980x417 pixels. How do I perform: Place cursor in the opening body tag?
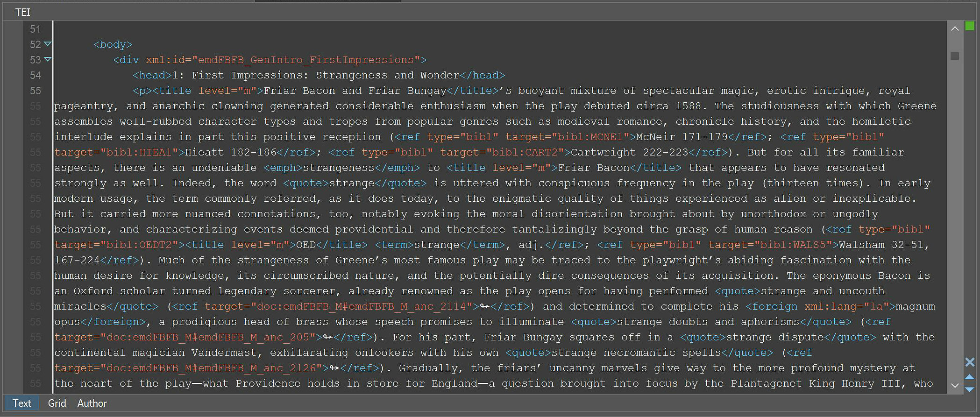pos(113,44)
